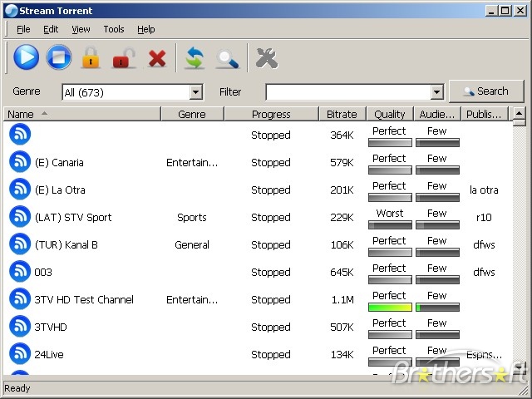Click inside the Filter text field
532x399 pixels.
pyautogui.click(x=347, y=92)
